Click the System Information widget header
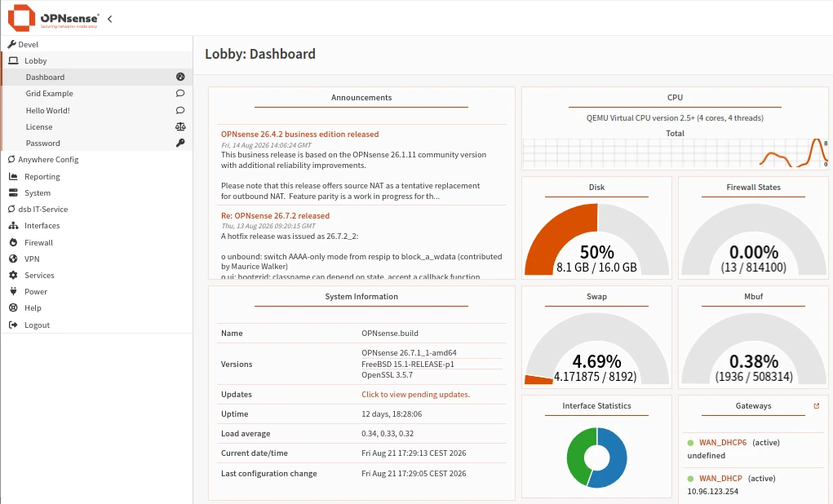Screen dimensions: 833x504 (x=361, y=297)
